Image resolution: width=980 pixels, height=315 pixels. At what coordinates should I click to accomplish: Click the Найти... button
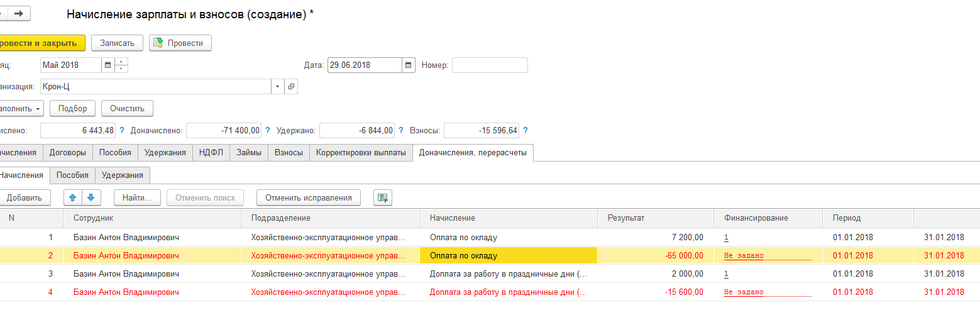click(x=137, y=197)
